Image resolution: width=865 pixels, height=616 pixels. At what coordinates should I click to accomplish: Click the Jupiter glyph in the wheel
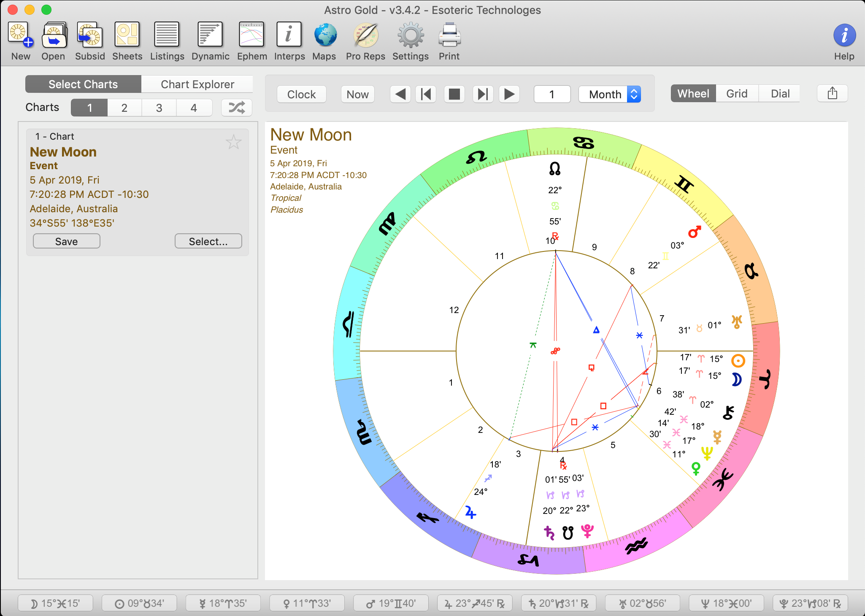(470, 512)
